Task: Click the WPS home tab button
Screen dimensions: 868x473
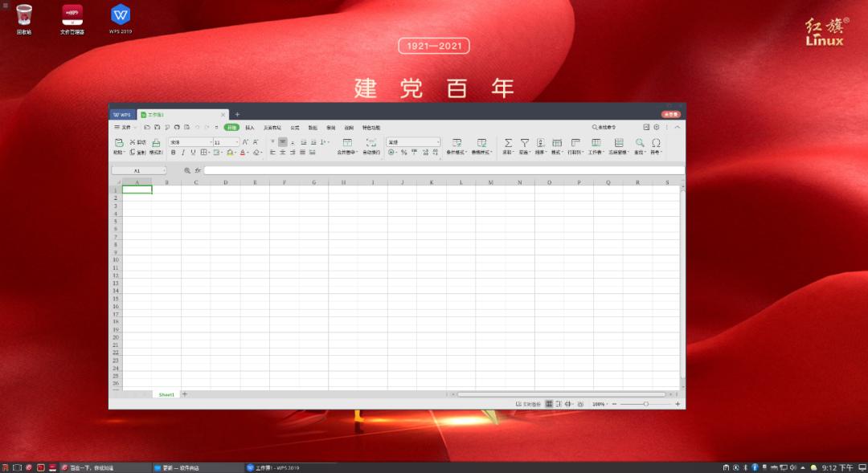Action: pos(122,115)
